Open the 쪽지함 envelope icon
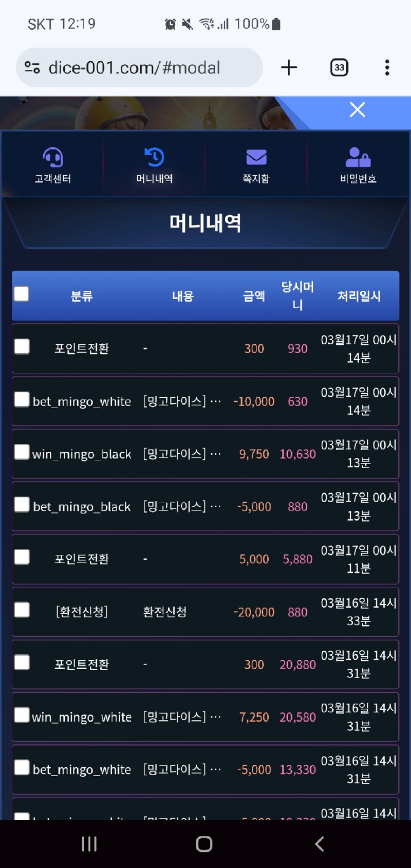Image resolution: width=411 pixels, height=868 pixels. point(256,158)
